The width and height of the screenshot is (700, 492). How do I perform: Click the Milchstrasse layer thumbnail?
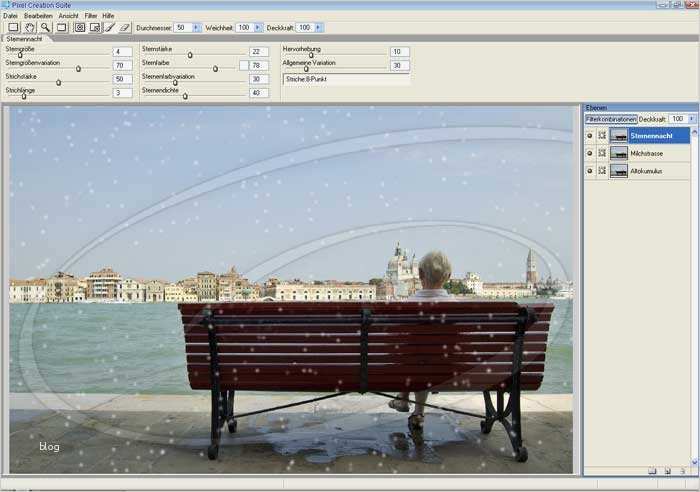tap(618, 153)
